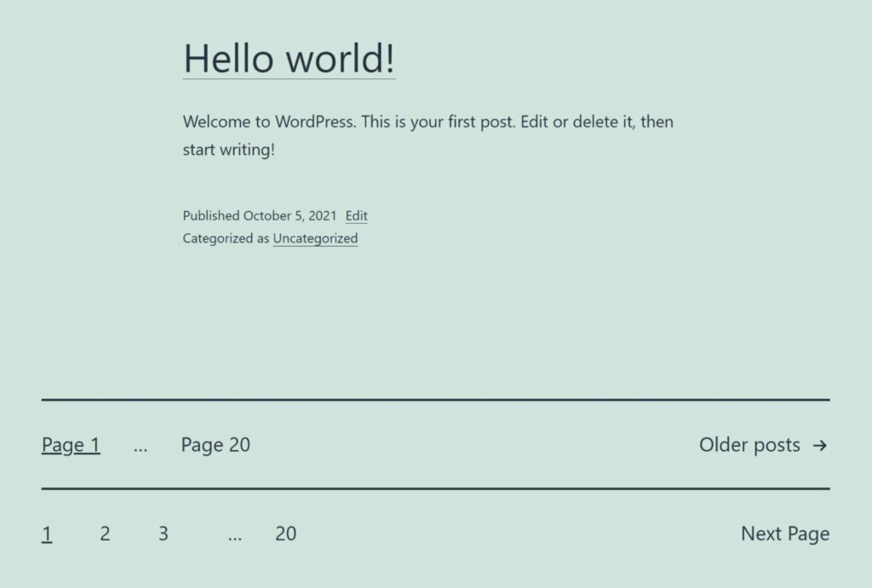Image resolution: width=872 pixels, height=588 pixels.
Task: Return to the first page of posts
Action: point(71,444)
